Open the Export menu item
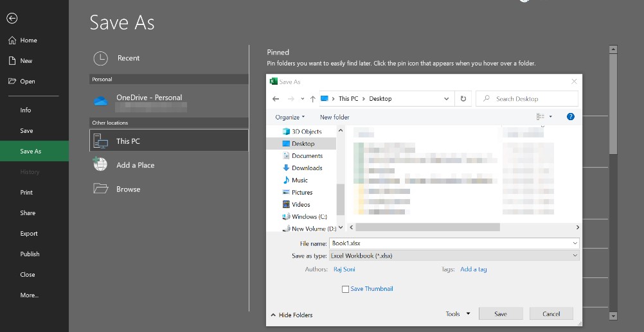644x332 pixels. pyautogui.click(x=29, y=234)
